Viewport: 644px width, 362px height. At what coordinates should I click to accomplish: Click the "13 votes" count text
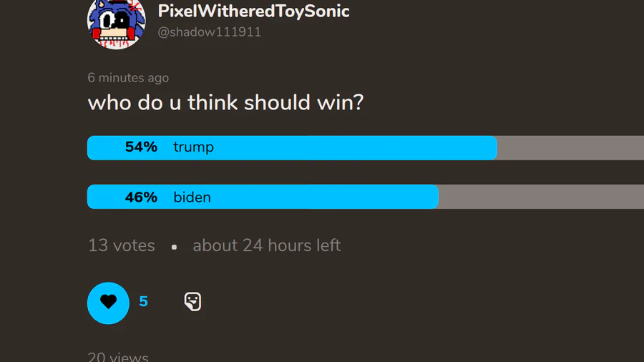[121, 245]
